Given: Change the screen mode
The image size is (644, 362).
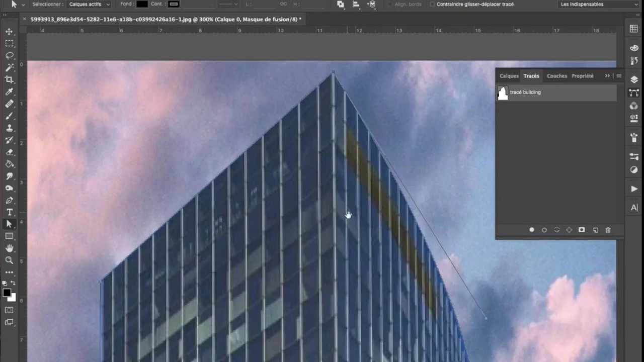Looking at the screenshot, I should (9, 322).
